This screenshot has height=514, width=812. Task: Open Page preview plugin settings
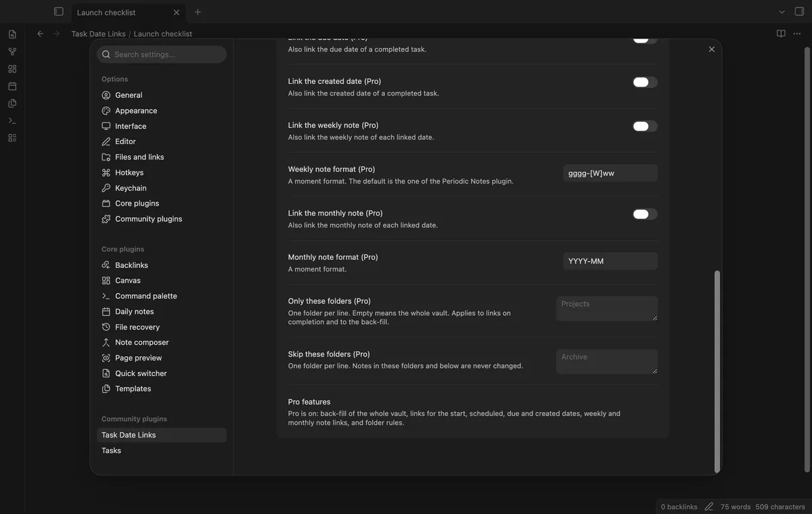click(x=162, y=358)
